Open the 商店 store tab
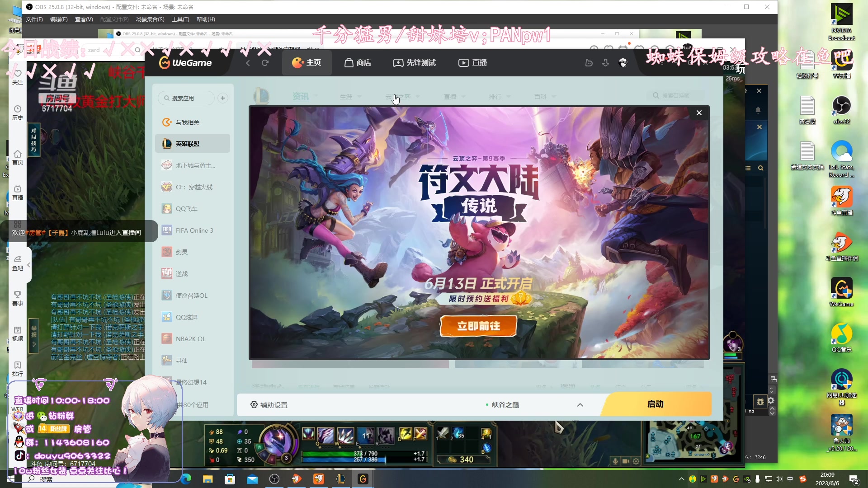The width and height of the screenshot is (868, 488). click(358, 63)
